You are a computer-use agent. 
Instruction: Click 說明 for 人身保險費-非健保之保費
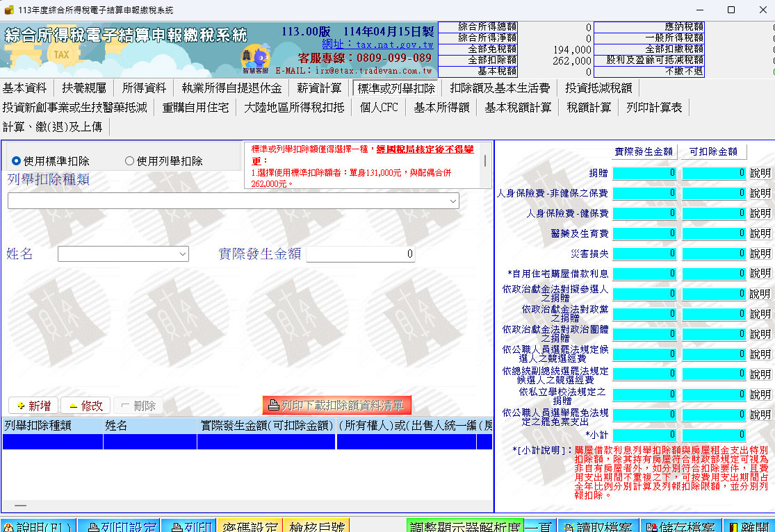point(760,193)
